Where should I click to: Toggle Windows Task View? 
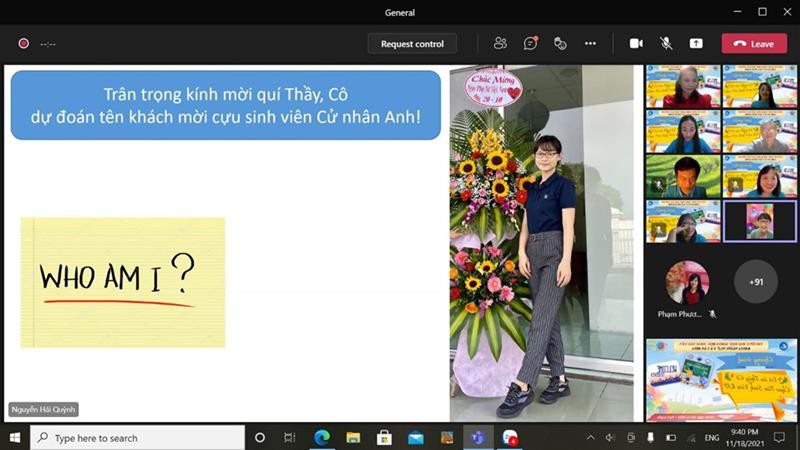pos(290,438)
